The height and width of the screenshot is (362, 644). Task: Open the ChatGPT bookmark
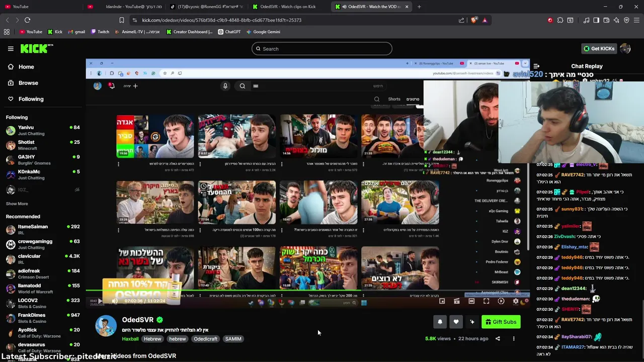229,32
